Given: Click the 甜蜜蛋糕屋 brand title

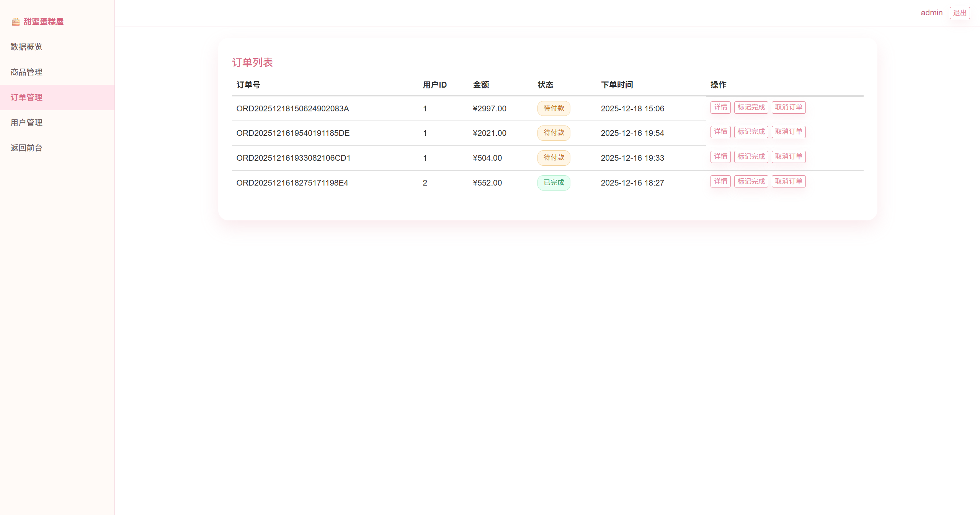Looking at the screenshot, I should (x=44, y=22).
